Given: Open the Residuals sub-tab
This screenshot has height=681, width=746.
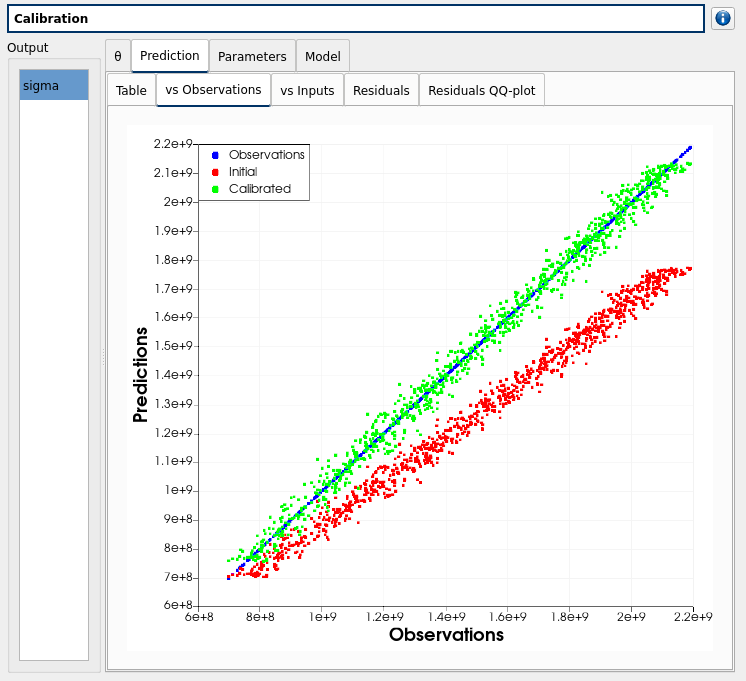Looking at the screenshot, I should click(x=381, y=90).
